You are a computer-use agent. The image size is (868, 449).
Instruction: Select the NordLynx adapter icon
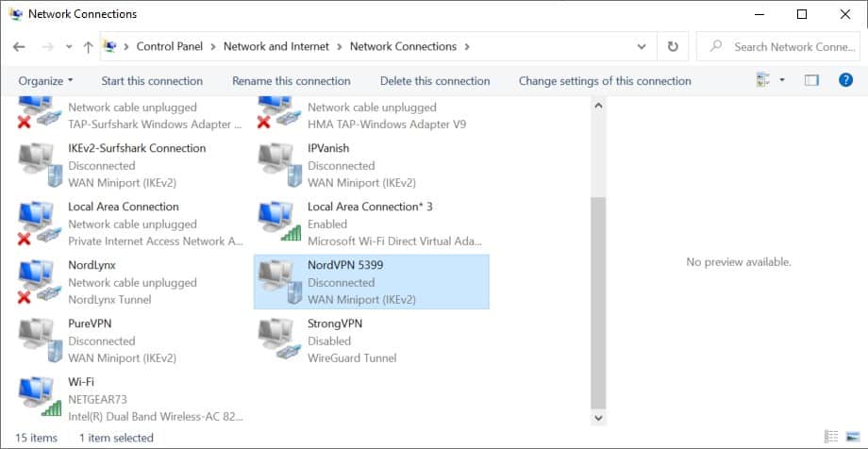point(39,282)
